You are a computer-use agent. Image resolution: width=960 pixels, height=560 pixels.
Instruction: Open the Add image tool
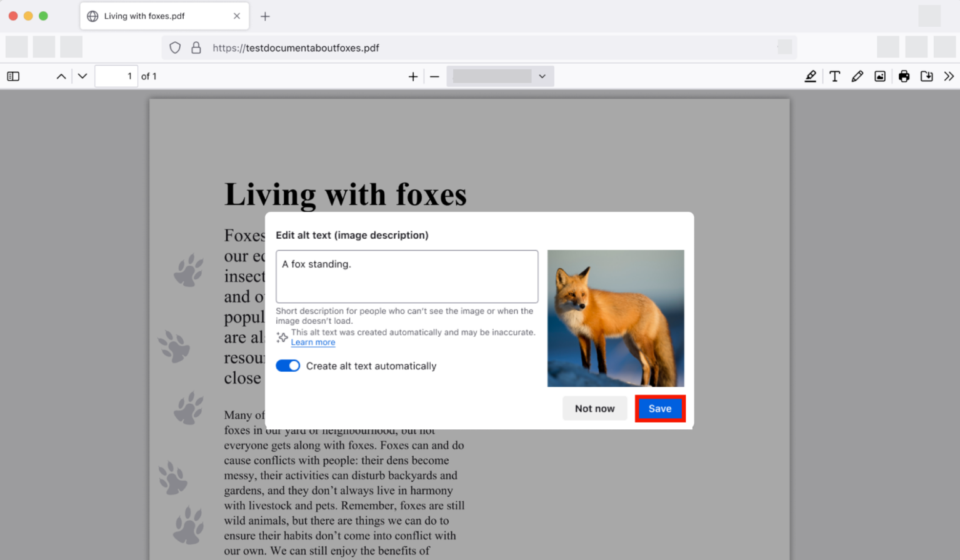coord(880,76)
